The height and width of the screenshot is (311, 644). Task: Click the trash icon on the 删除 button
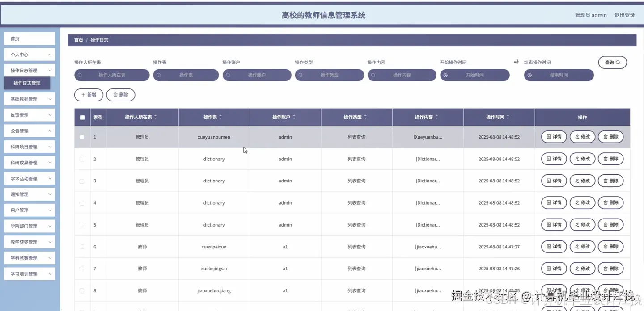[115, 94]
